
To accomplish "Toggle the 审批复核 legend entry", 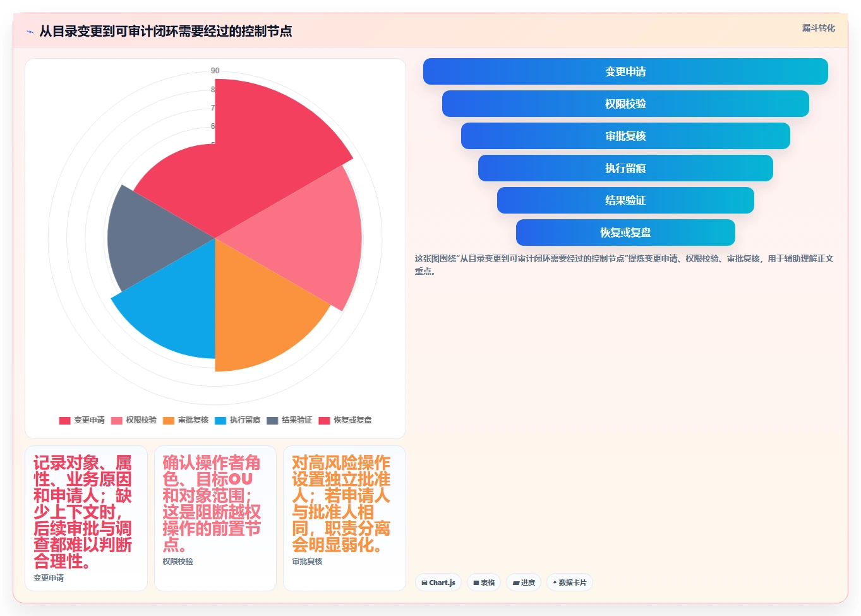I will coord(186,420).
